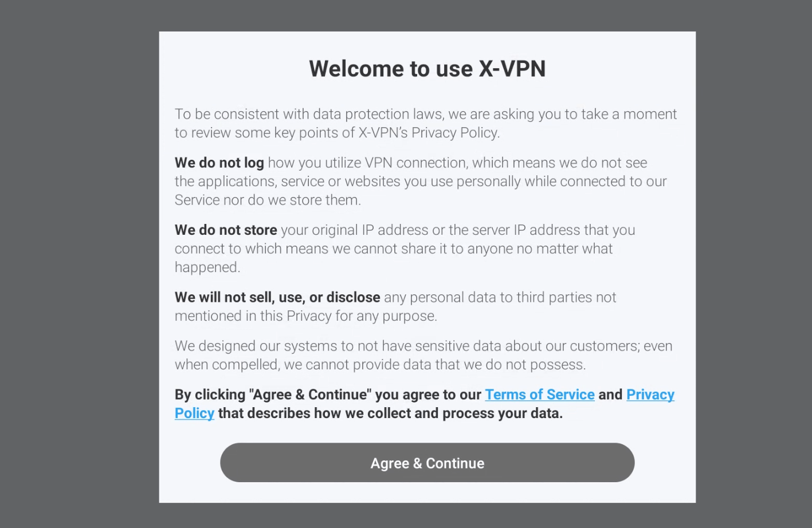Click "connect to which means we cannot share" line
Image resolution: width=812 pixels, height=528 pixels.
tap(393, 249)
